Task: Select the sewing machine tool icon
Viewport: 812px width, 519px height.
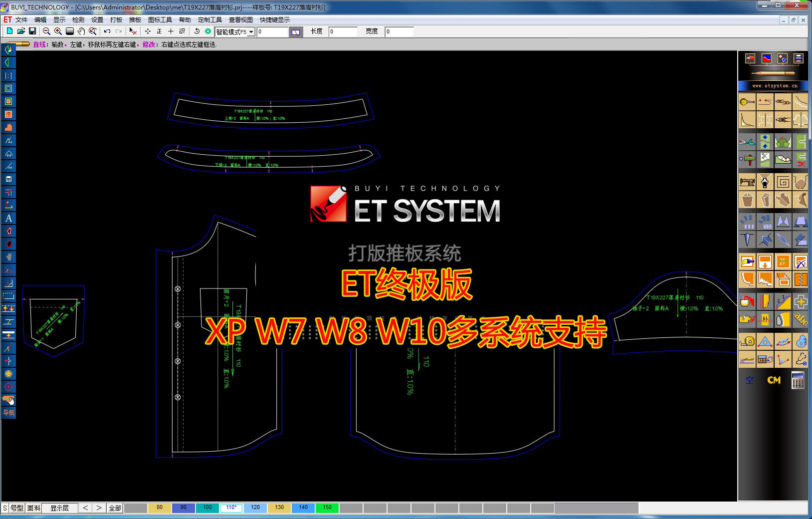Action: coord(747,182)
